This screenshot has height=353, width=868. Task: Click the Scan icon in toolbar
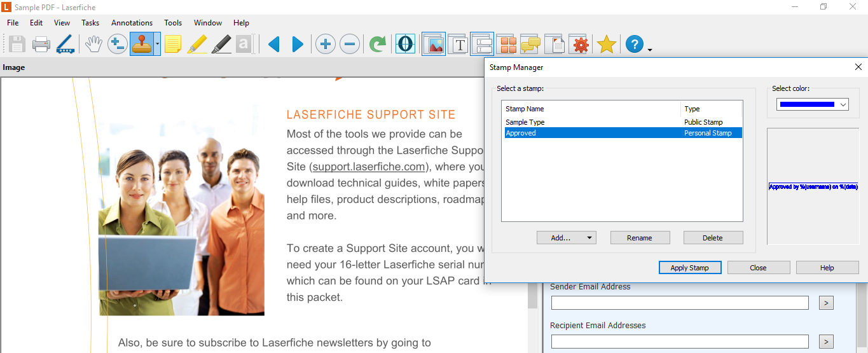[x=65, y=44]
